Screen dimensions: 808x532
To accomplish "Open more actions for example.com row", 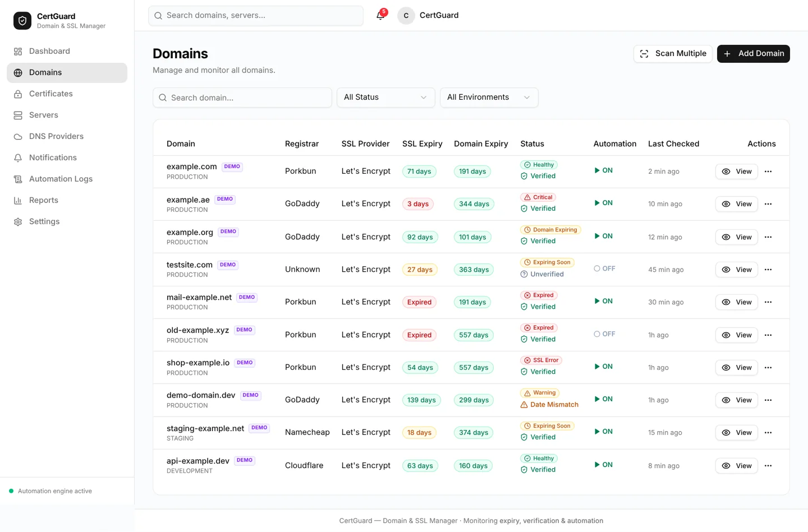I will coord(768,172).
